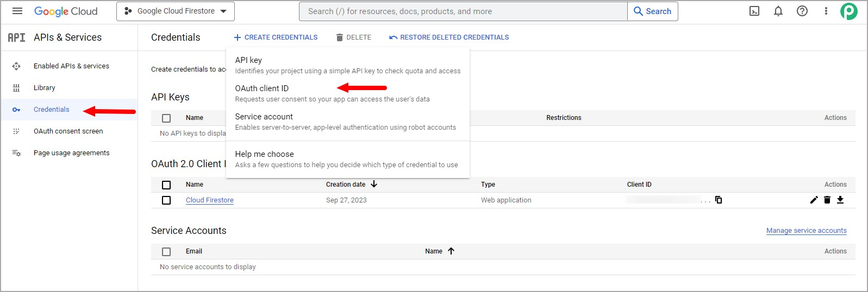Open Page usage agreements

pyautogui.click(x=72, y=153)
